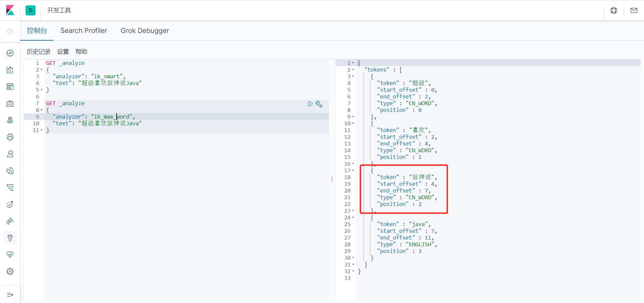Click token value "喜欢" in response

pyautogui.click(x=418, y=130)
